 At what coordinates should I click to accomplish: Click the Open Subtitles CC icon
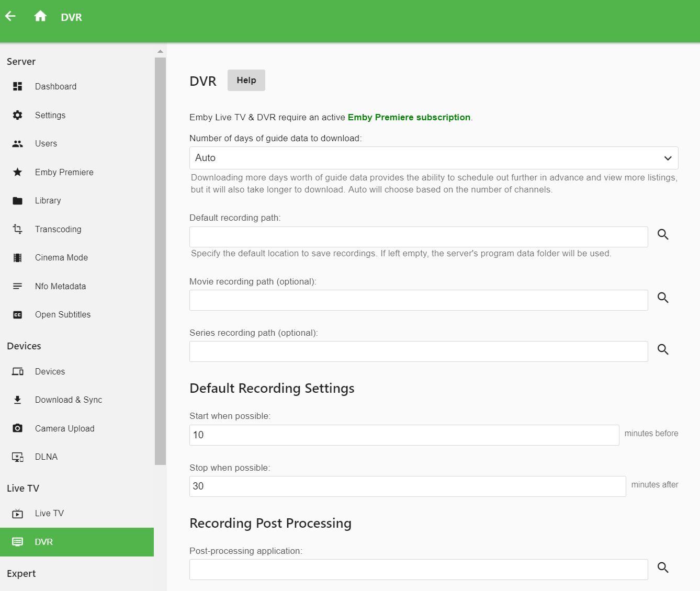point(17,314)
